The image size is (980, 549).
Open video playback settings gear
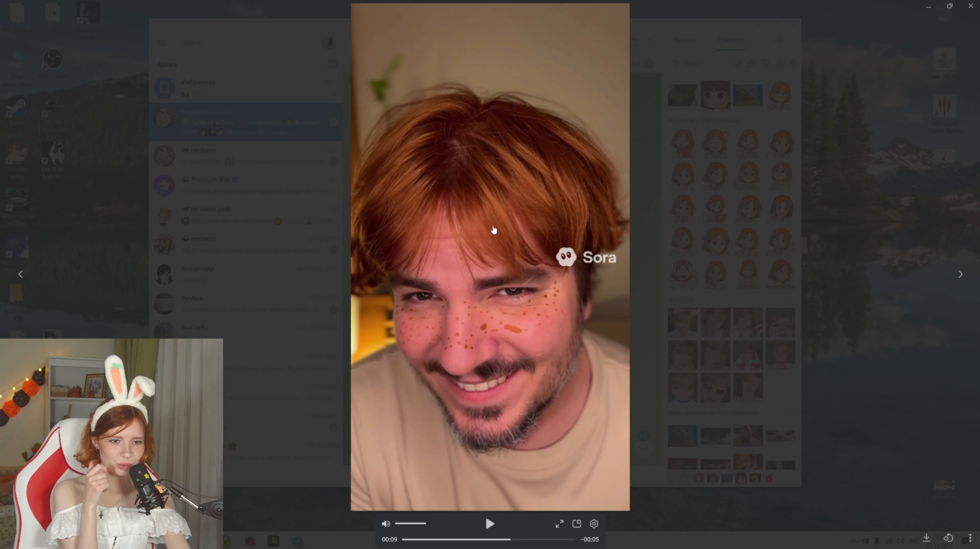coord(594,524)
